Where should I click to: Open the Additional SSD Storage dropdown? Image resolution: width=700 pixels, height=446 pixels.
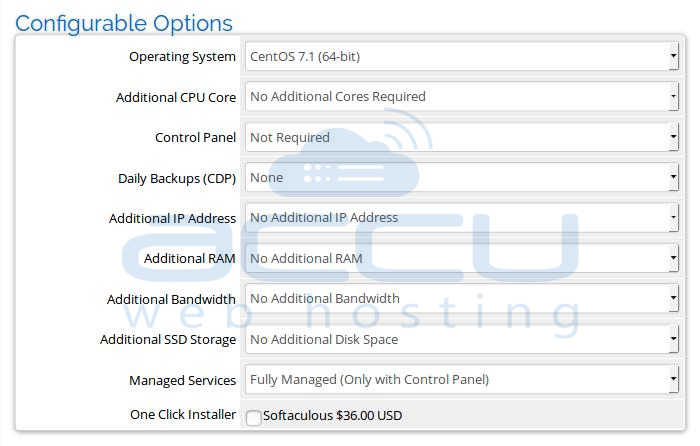pyautogui.click(x=462, y=339)
